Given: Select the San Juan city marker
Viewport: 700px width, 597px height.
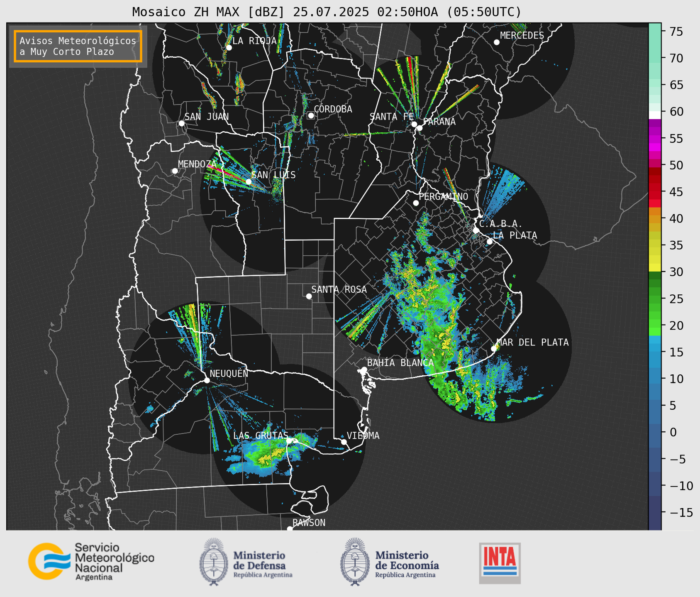Looking at the screenshot, I should 181,123.
